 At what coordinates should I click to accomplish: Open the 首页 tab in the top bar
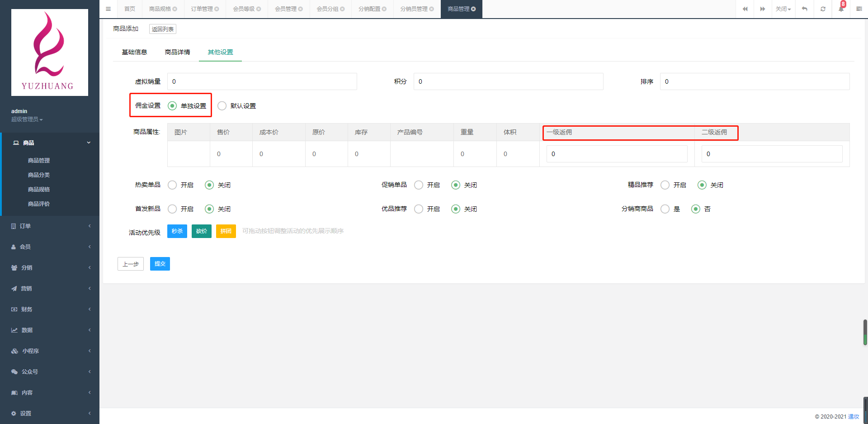pos(130,9)
